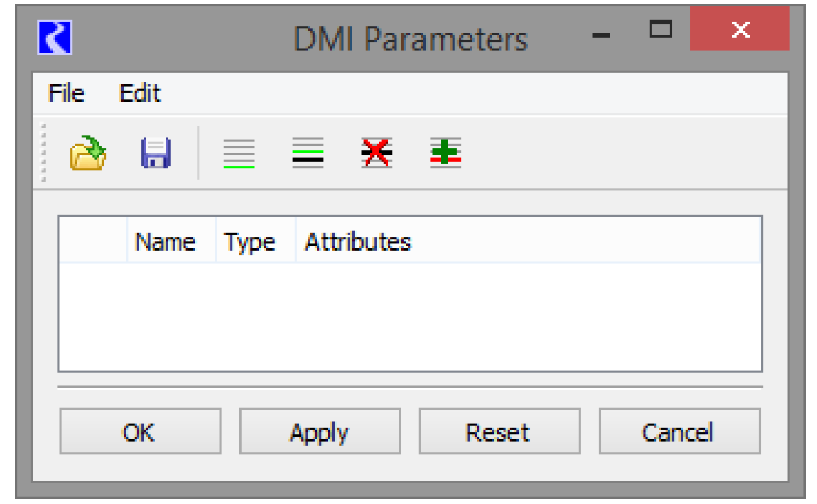Click the insert row icon with green and black lines
This screenshot has height=504, width=817.
[x=308, y=153]
